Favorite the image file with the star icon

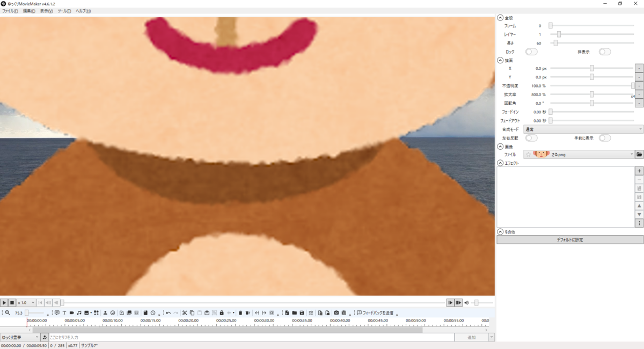tap(529, 155)
